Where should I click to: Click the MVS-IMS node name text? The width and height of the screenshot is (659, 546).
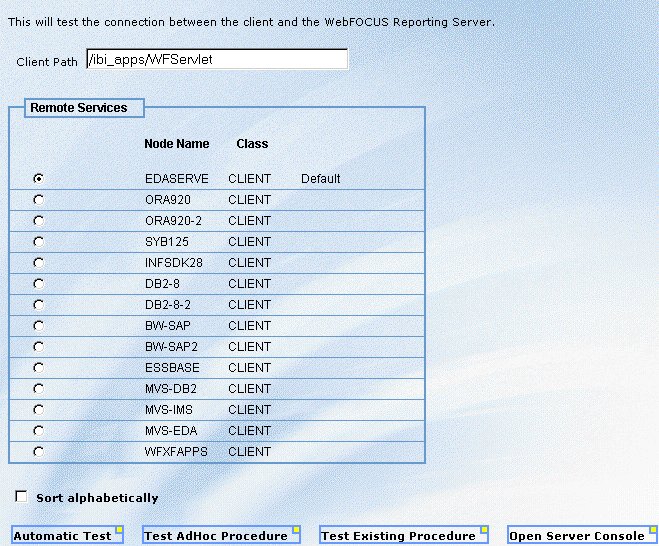169,410
